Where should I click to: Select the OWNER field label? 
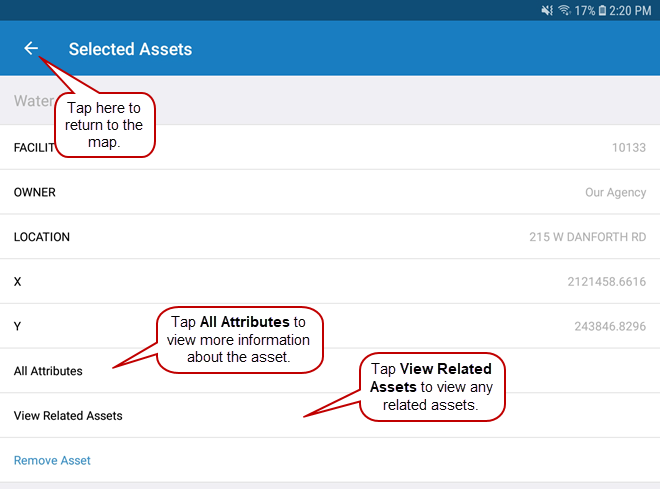(x=35, y=192)
